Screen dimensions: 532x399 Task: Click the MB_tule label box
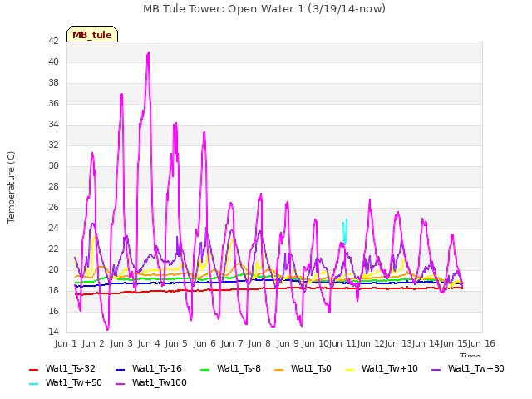(x=92, y=34)
